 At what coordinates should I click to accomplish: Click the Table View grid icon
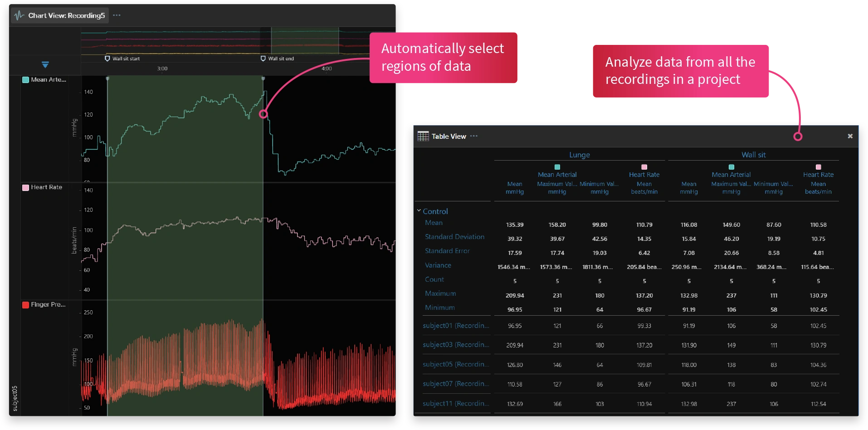tap(423, 136)
